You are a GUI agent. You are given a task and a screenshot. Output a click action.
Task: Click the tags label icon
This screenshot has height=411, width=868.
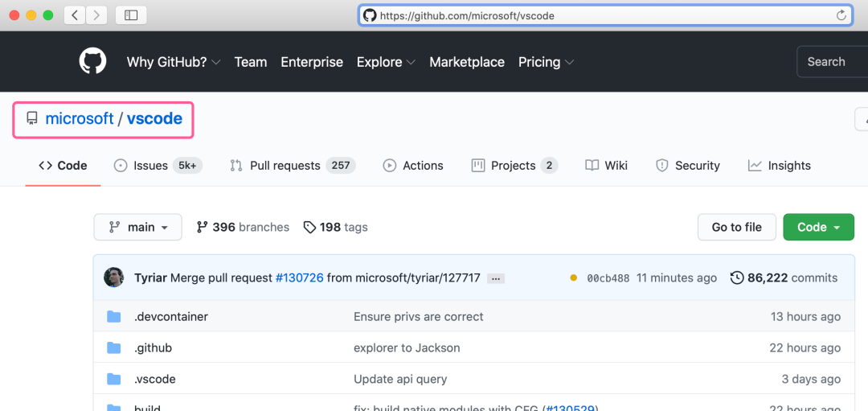(x=309, y=227)
